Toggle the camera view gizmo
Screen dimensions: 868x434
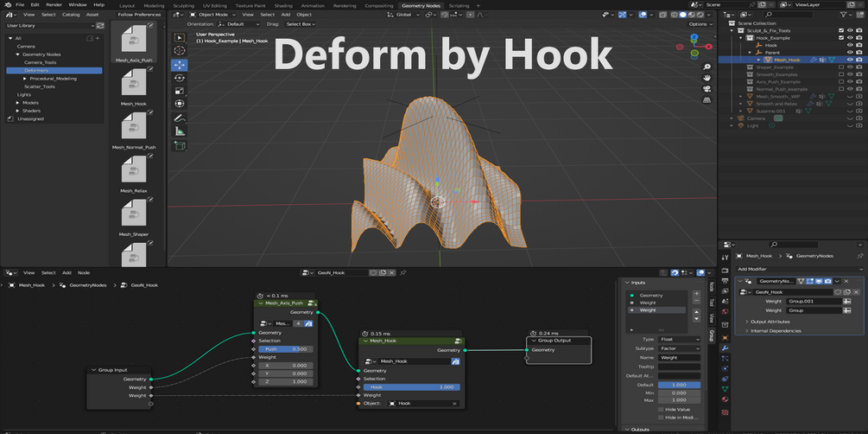click(x=706, y=89)
